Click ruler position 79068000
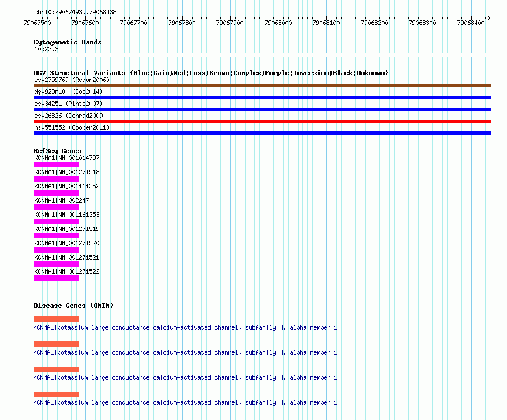 point(278,23)
